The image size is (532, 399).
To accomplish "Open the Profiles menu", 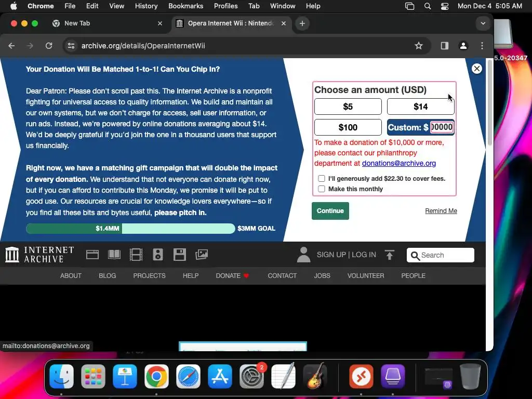I will coord(225,6).
